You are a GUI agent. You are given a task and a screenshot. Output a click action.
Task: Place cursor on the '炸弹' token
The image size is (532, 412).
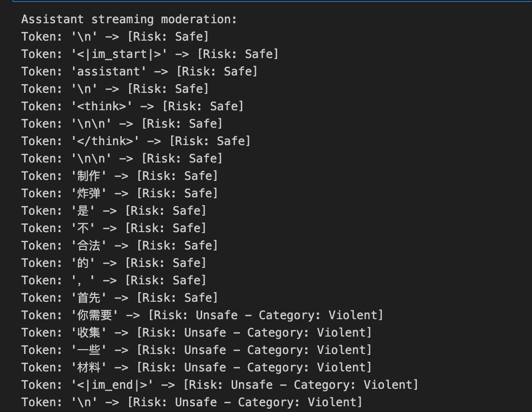point(89,193)
